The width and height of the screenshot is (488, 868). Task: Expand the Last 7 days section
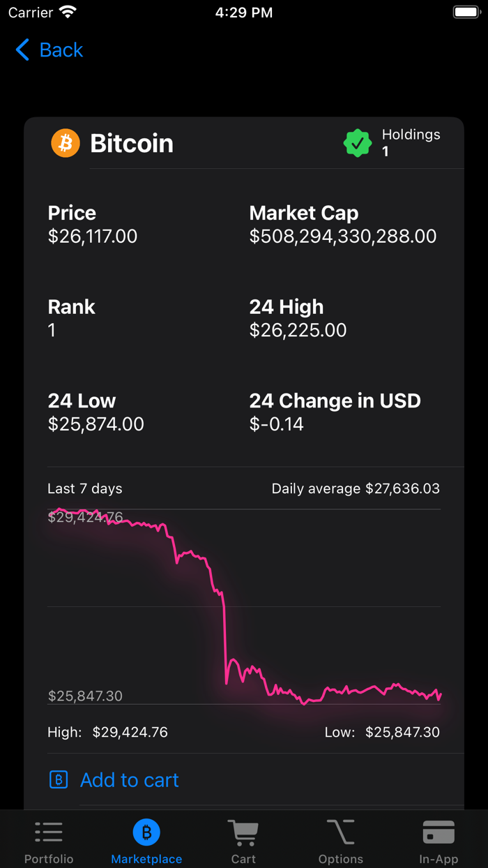[84, 488]
